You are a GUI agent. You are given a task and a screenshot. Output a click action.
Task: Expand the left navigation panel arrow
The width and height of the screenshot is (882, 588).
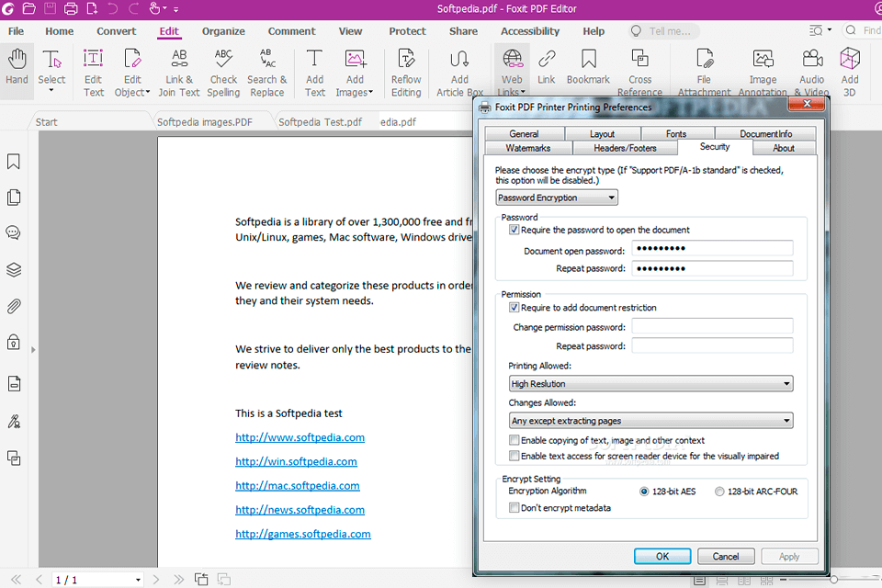click(x=33, y=350)
